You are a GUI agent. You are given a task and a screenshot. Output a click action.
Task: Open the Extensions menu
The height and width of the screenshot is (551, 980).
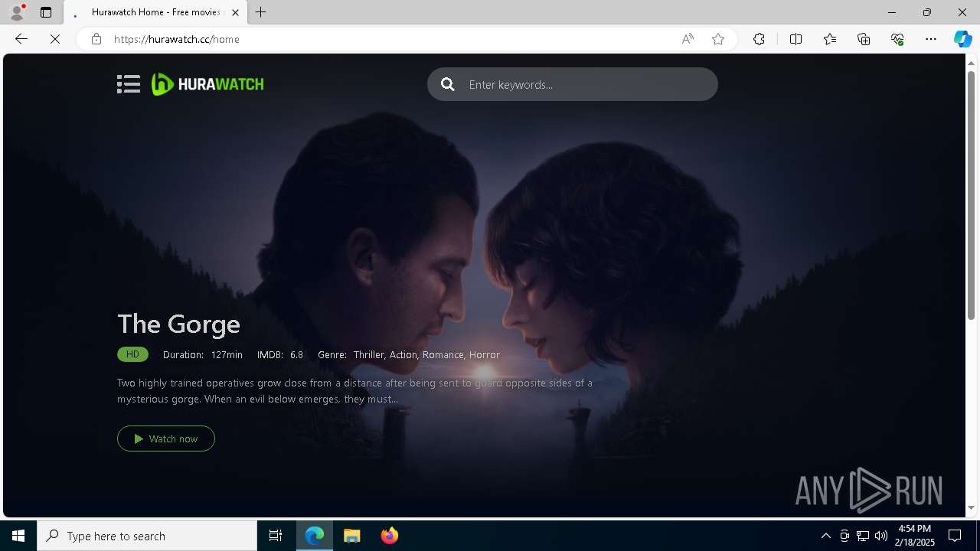coord(759,39)
